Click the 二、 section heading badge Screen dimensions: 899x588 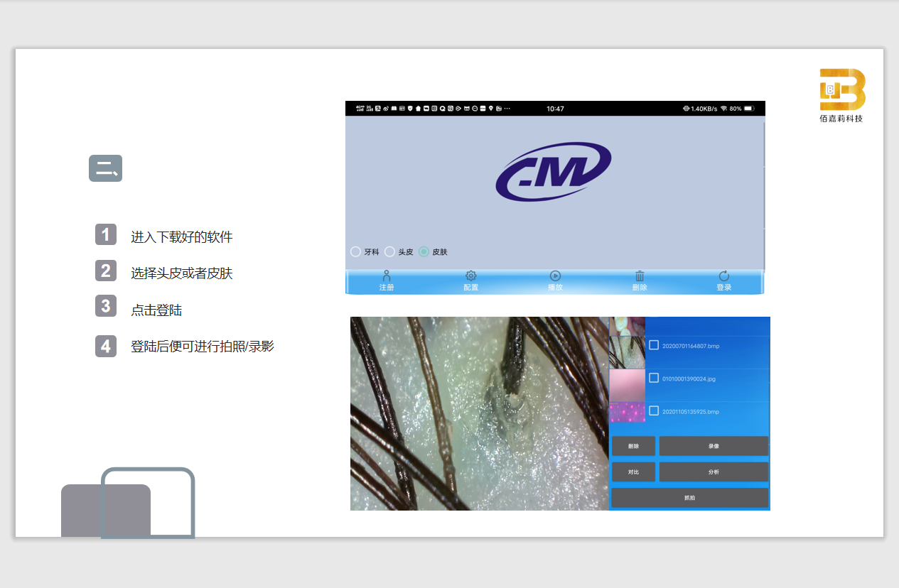pyautogui.click(x=105, y=168)
